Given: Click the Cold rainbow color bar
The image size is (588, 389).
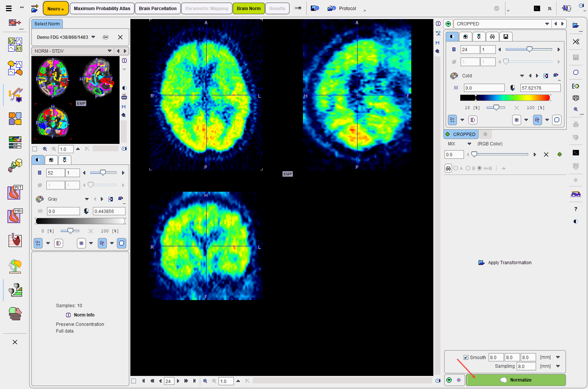Looking at the screenshot, I should [505, 98].
